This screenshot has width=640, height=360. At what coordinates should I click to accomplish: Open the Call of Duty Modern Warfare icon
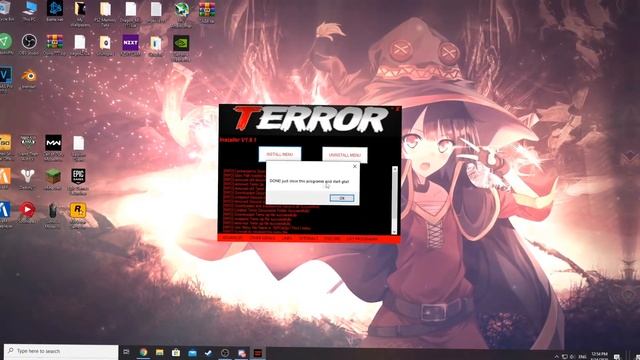coord(53,147)
